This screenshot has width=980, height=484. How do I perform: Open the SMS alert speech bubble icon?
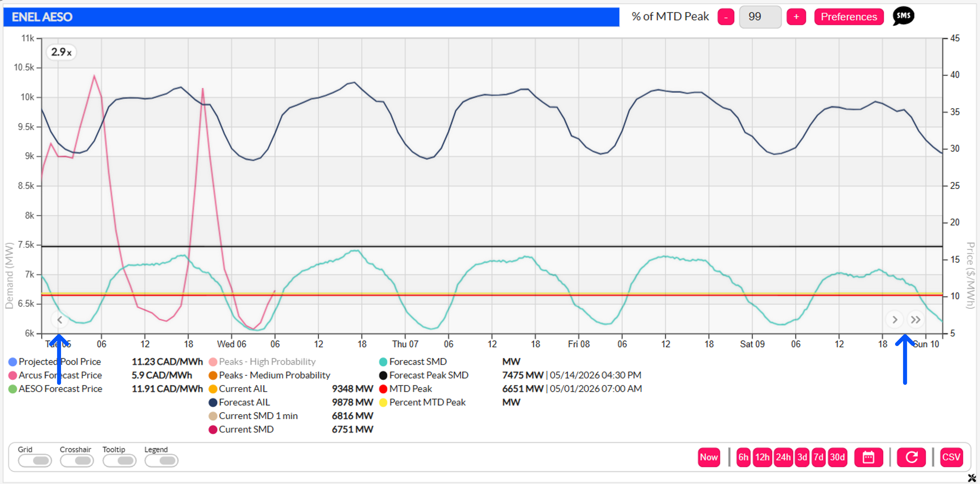903,16
